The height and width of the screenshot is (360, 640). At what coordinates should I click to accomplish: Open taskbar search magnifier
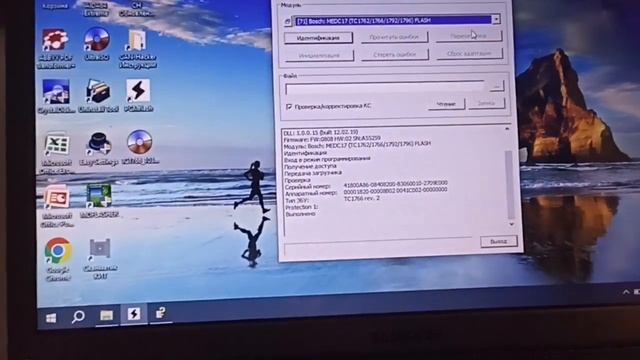78,316
